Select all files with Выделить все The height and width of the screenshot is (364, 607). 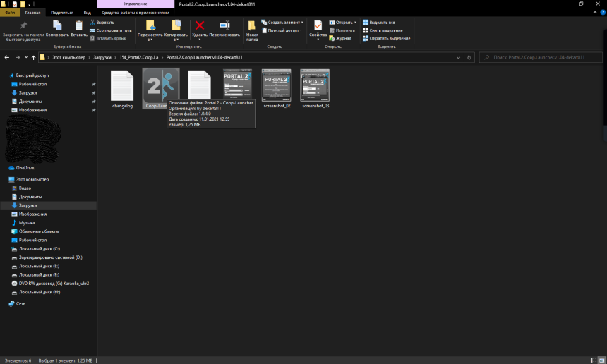point(378,23)
